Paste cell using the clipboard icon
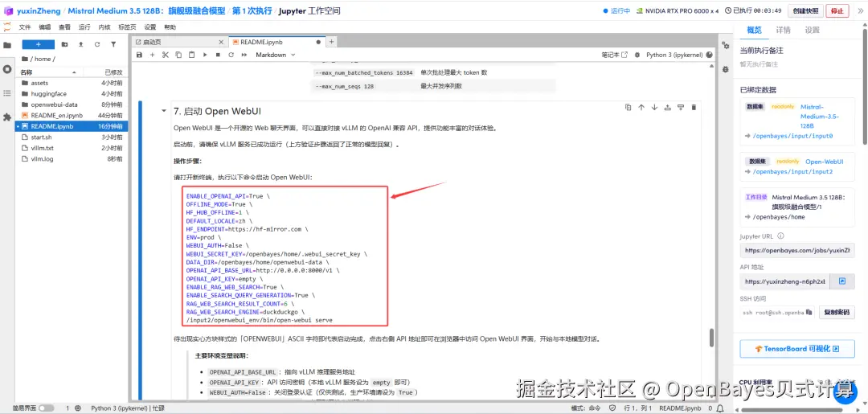Screen dimensions: 868x414 point(191,55)
